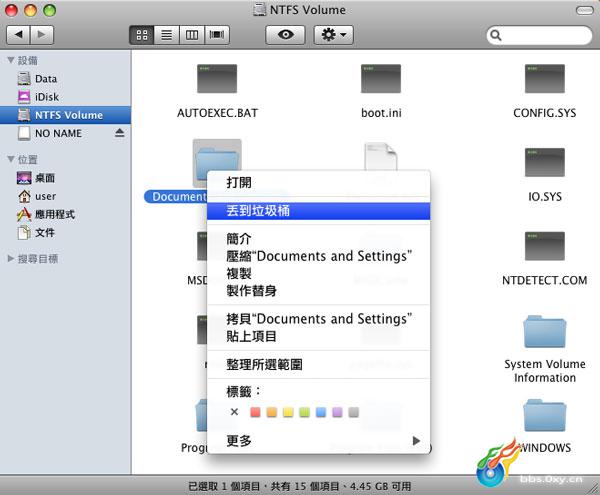Select the WINDOWS folder icon
The height and width of the screenshot is (495, 600).
pos(545,415)
